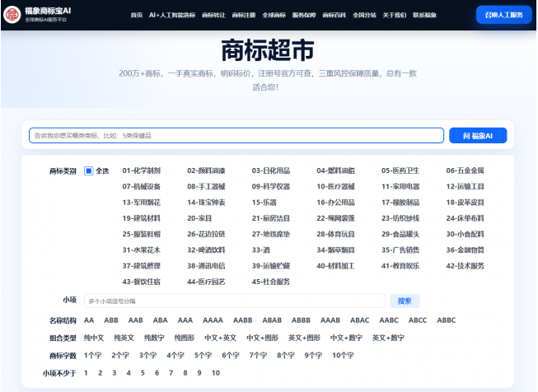Pick category 45-社会服务

pos(271,282)
